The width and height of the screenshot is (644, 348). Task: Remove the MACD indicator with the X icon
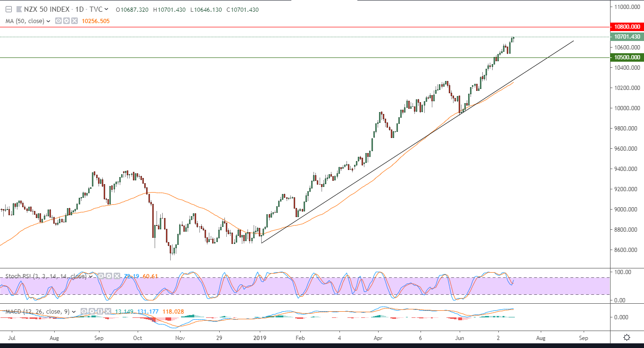[x=108, y=311]
